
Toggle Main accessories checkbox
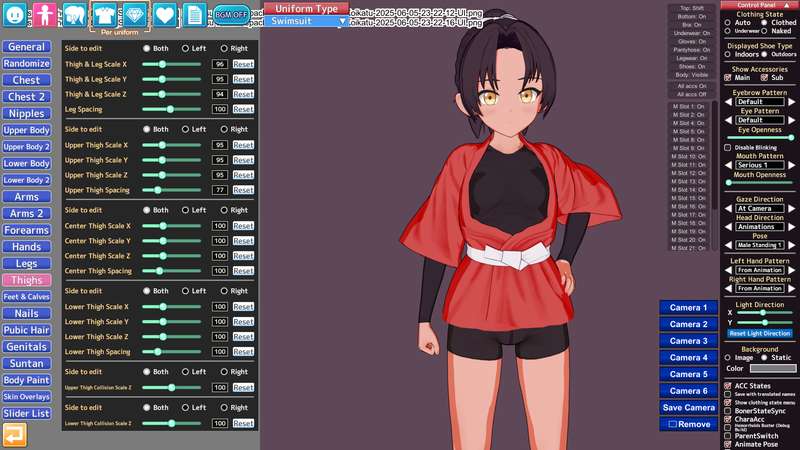click(x=728, y=78)
